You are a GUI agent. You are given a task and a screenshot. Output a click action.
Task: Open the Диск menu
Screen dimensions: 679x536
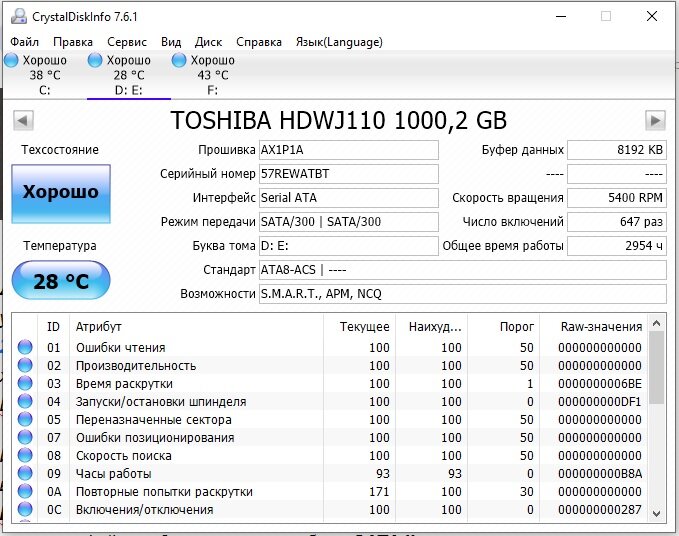208,42
